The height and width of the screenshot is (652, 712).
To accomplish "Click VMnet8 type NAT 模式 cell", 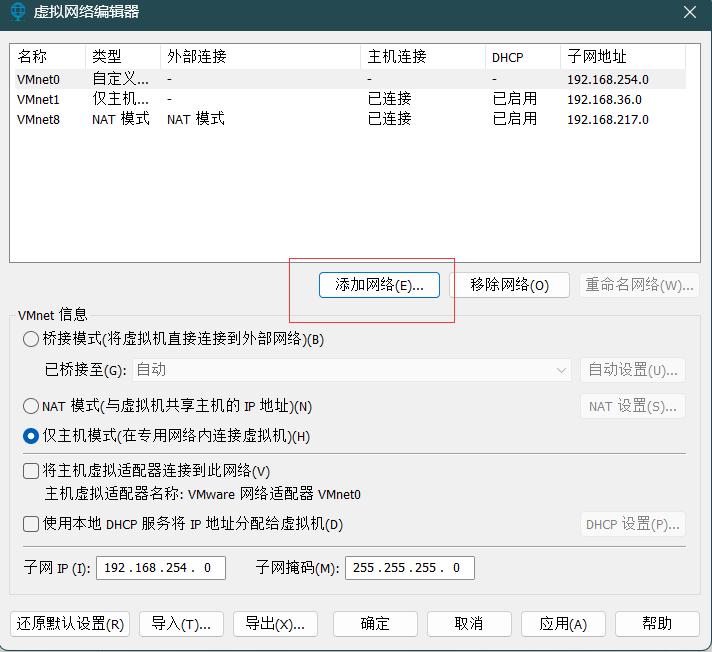I will pos(120,119).
